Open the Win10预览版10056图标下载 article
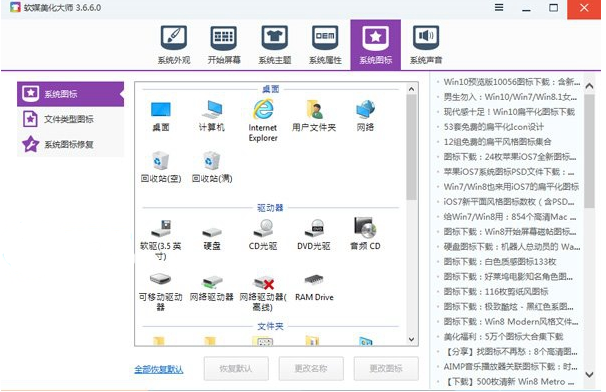This screenshot has height=392, width=606. [x=512, y=82]
